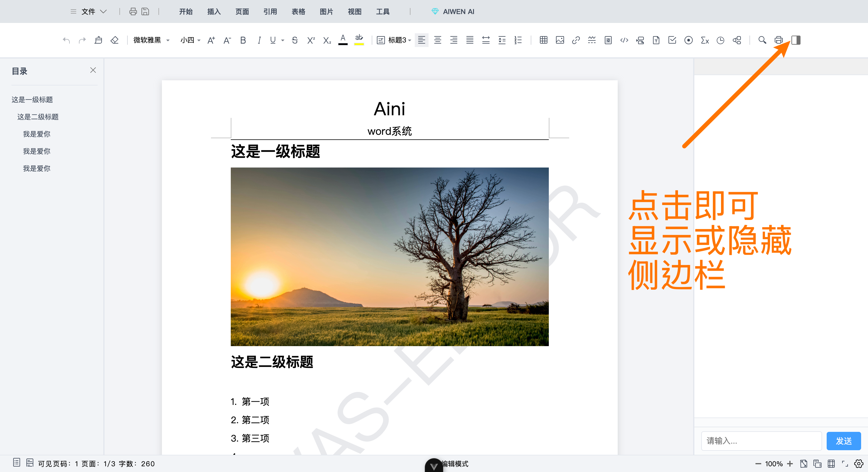Viewport: 868px width, 472px height.
Task: Open the 视图 menu tab
Action: [354, 11]
